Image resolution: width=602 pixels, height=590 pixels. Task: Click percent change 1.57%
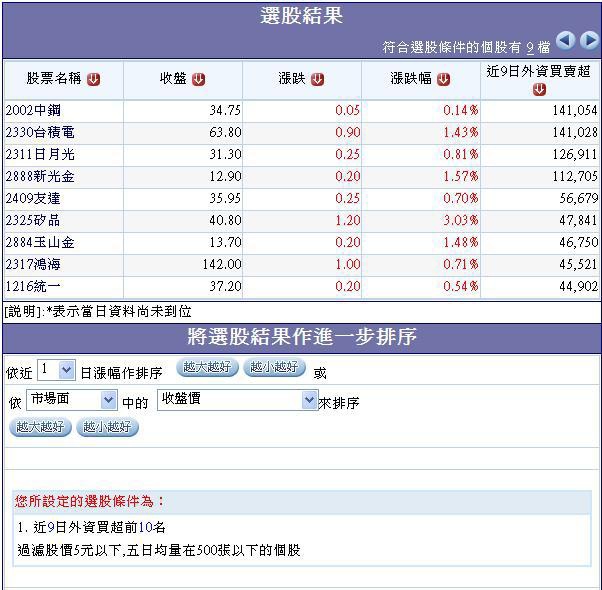(x=461, y=177)
